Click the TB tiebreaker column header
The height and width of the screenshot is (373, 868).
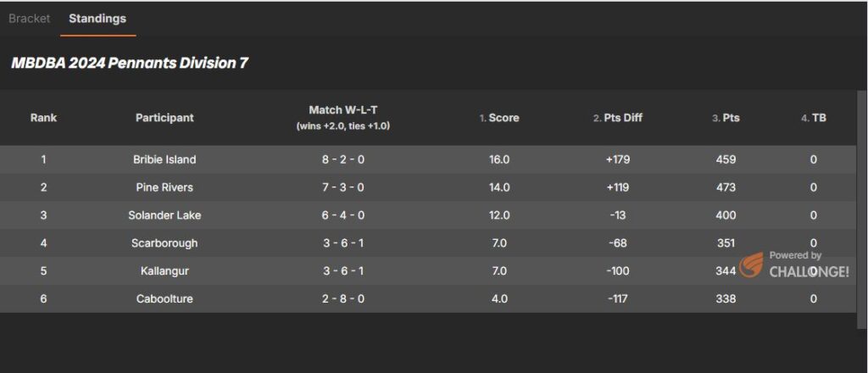coord(818,118)
